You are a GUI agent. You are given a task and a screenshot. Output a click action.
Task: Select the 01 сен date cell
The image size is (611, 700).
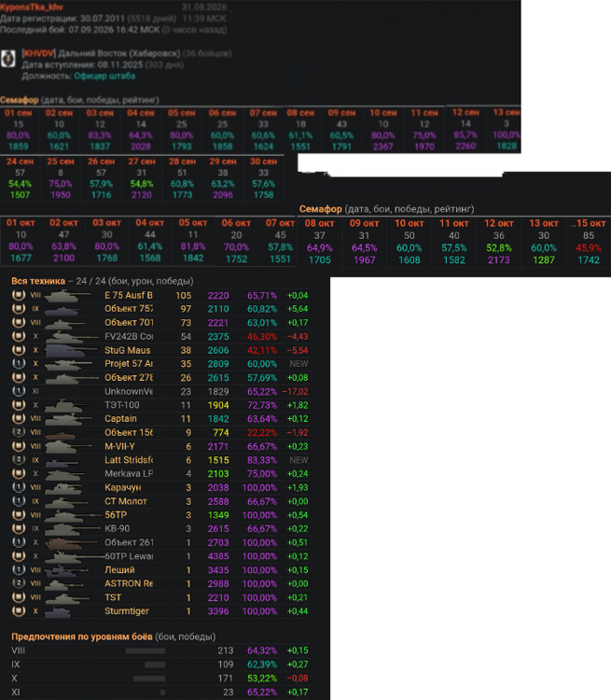[18, 113]
